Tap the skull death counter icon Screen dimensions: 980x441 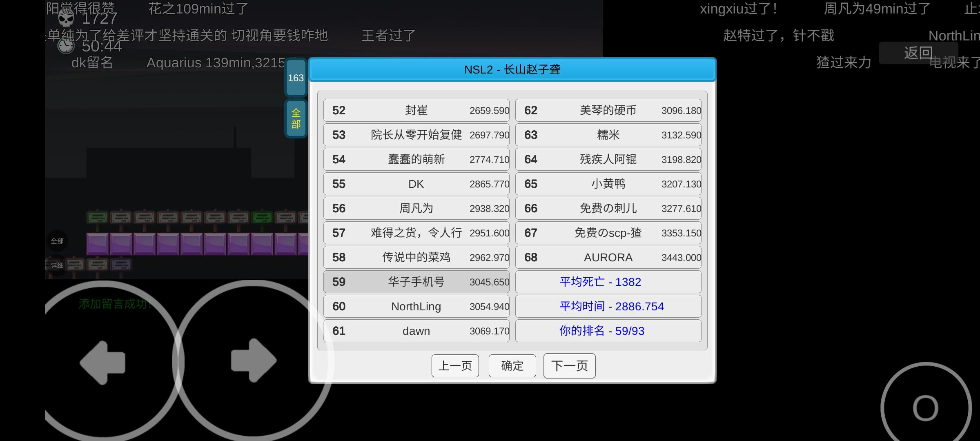[x=66, y=18]
